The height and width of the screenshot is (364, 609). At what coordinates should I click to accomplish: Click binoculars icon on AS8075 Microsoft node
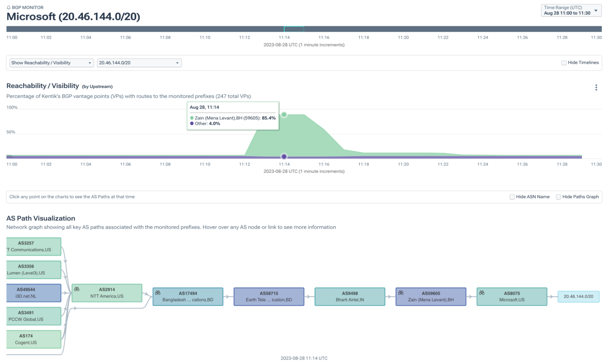(x=482, y=292)
